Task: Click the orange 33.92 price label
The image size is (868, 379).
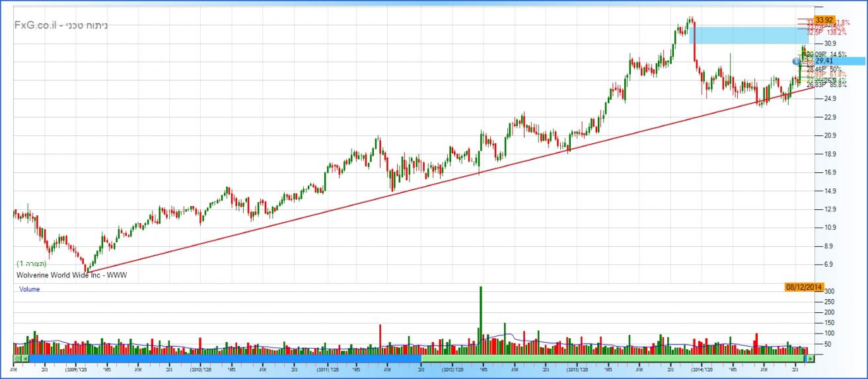Action: click(824, 20)
